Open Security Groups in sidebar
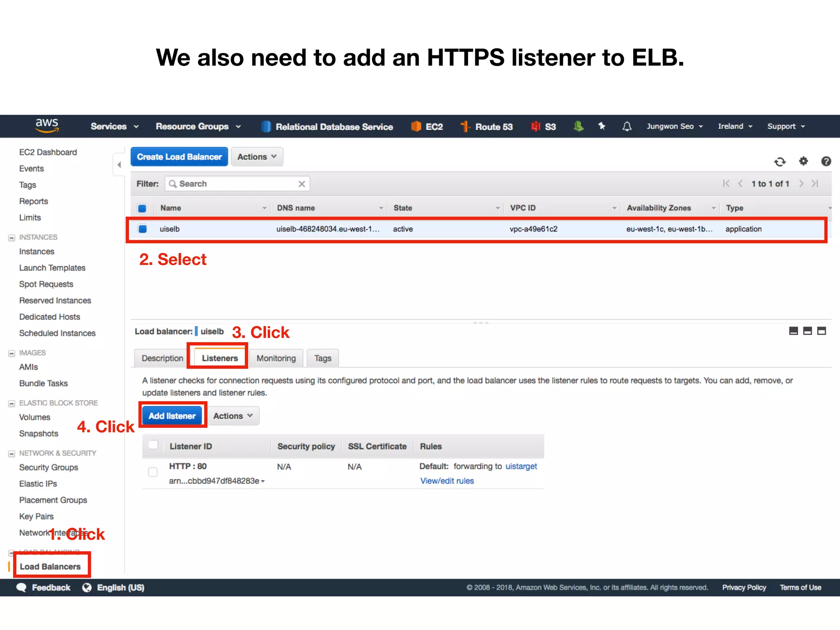The width and height of the screenshot is (840, 630). (x=48, y=467)
